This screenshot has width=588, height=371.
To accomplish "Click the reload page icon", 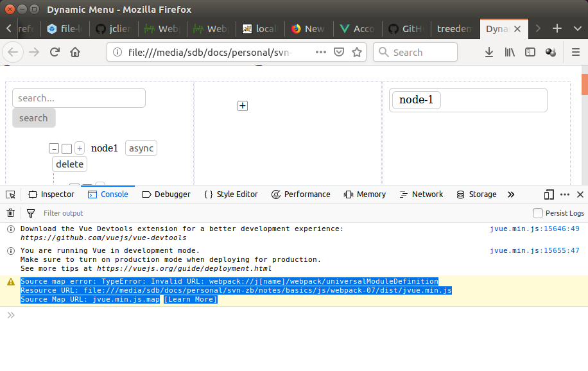I will point(55,53).
